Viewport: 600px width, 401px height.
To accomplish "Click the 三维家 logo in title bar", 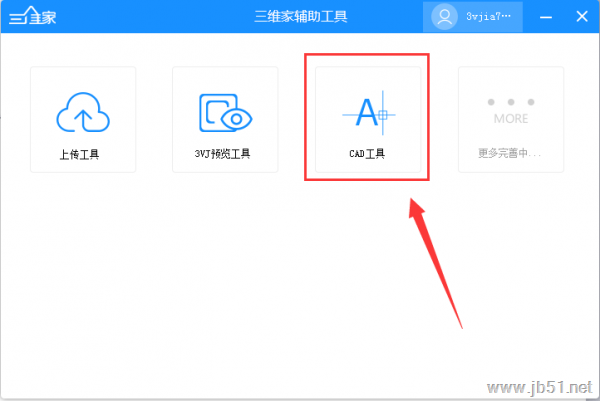I will (x=33, y=16).
